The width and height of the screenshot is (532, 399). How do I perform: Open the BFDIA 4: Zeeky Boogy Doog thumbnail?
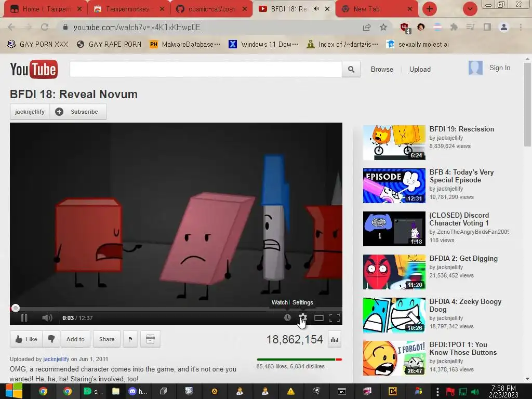coord(394,315)
